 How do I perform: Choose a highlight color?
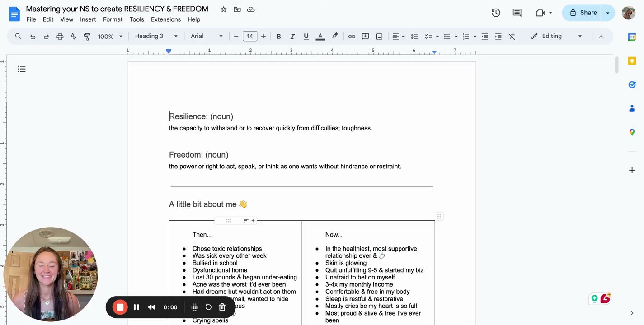[334, 36]
